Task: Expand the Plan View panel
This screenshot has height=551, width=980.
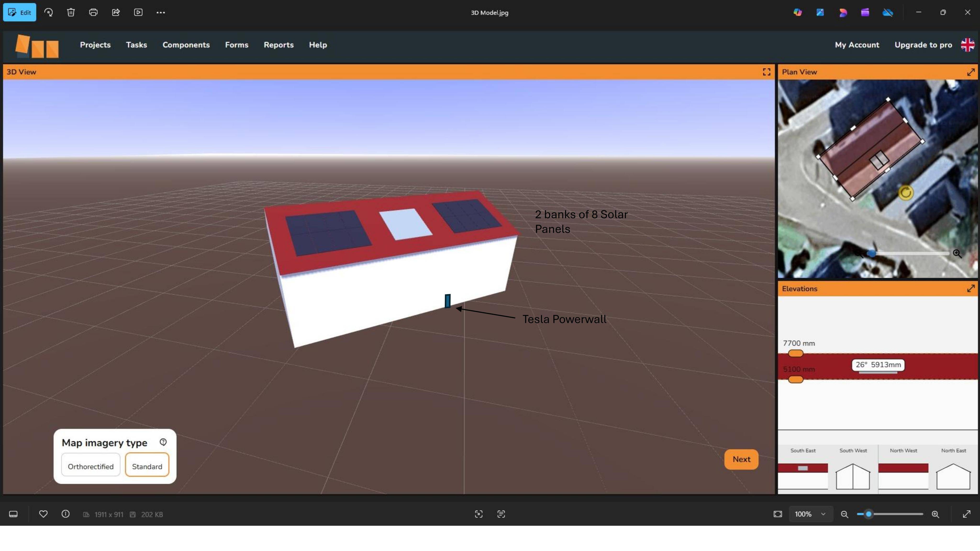Action: [971, 72]
